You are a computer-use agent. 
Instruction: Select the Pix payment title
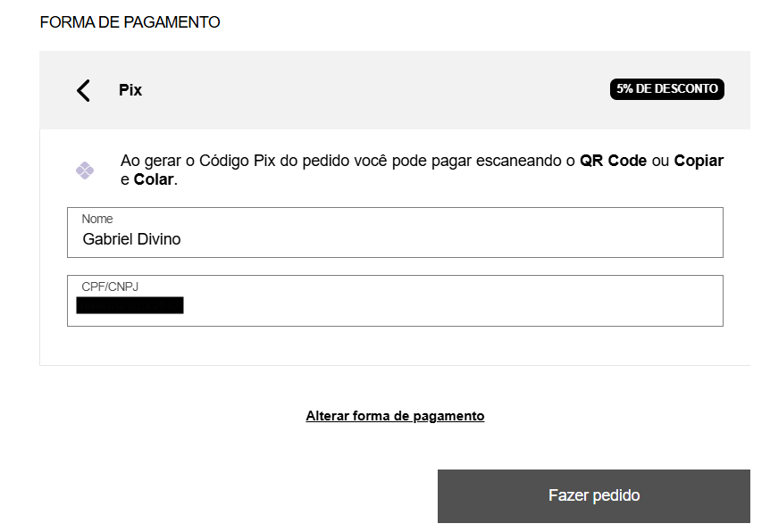click(x=130, y=90)
